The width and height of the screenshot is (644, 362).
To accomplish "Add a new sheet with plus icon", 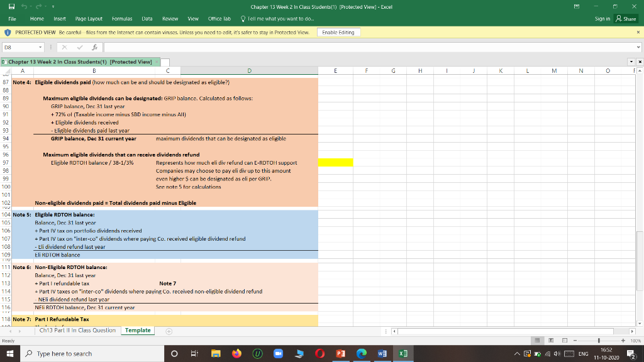I will pos(169,331).
